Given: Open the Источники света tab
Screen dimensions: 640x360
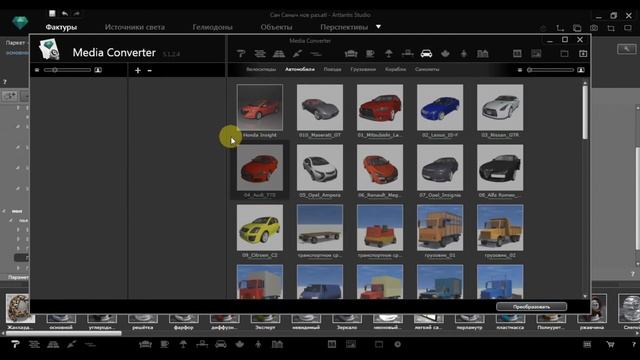Looking at the screenshot, I should 135,27.
